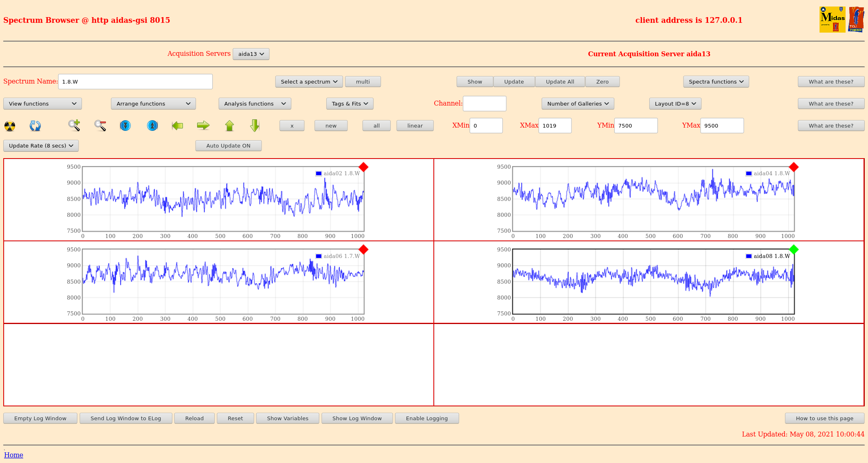Click the green up arrow icon
Screen dimensions: 868x463
229,126
